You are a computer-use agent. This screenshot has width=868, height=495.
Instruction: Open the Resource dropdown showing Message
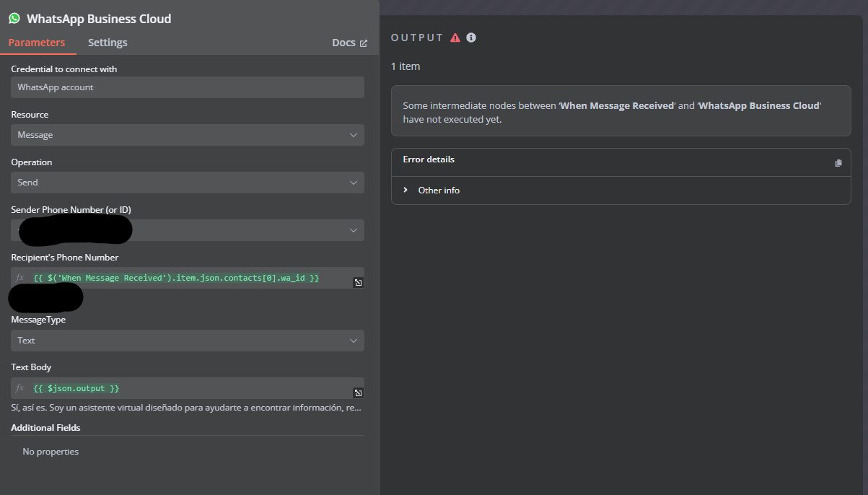pos(188,135)
